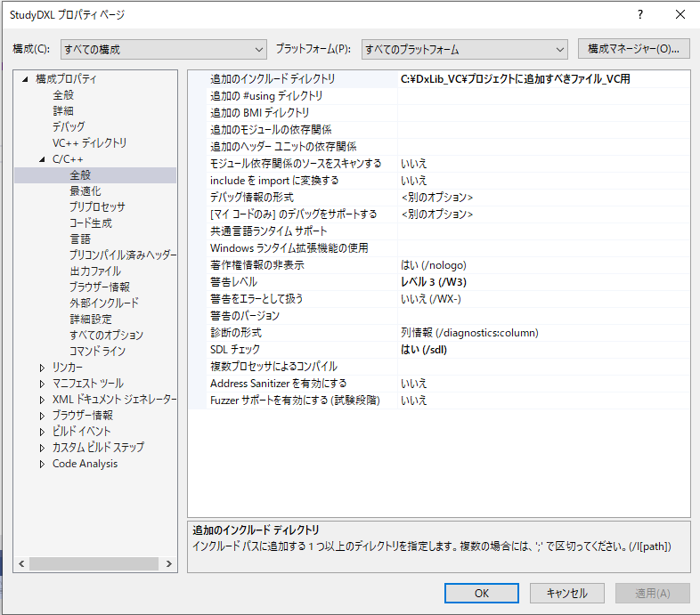Image resolution: width=700 pixels, height=615 pixels.
Task: Click the OK button
Action: (x=481, y=593)
